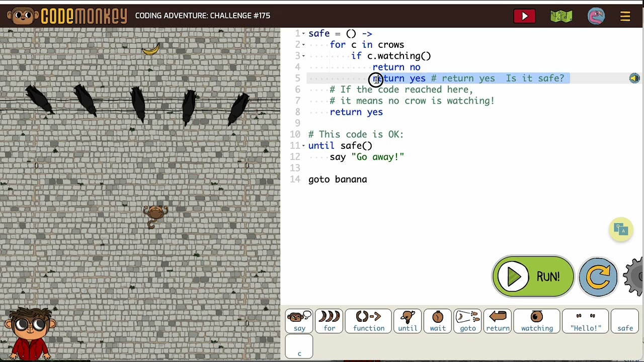Open the user avatar icon
This screenshot has height=362, width=644.
click(596, 16)
